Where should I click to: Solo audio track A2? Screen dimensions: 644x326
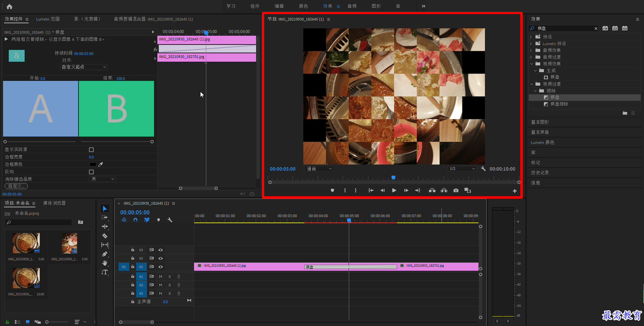point(170,285)
